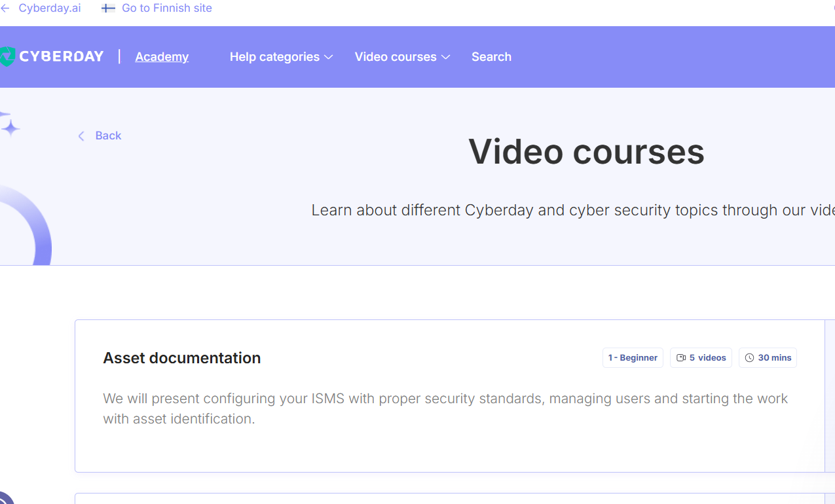Expand the Video courses dropdown menu
835x504 pixels.
402,57
